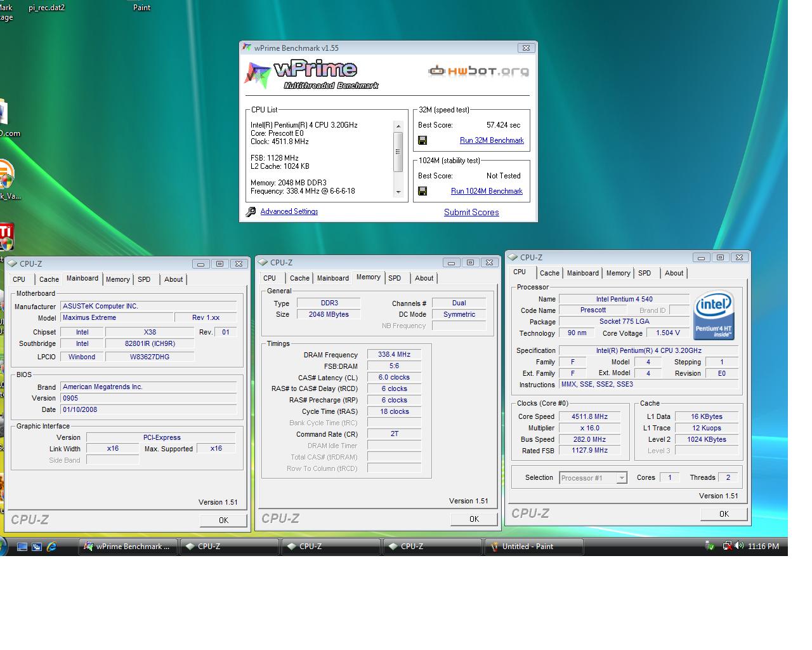Open the pi_rec.dat2 desktop icon
The image size is (812, 650).
[x=47, y=8]
